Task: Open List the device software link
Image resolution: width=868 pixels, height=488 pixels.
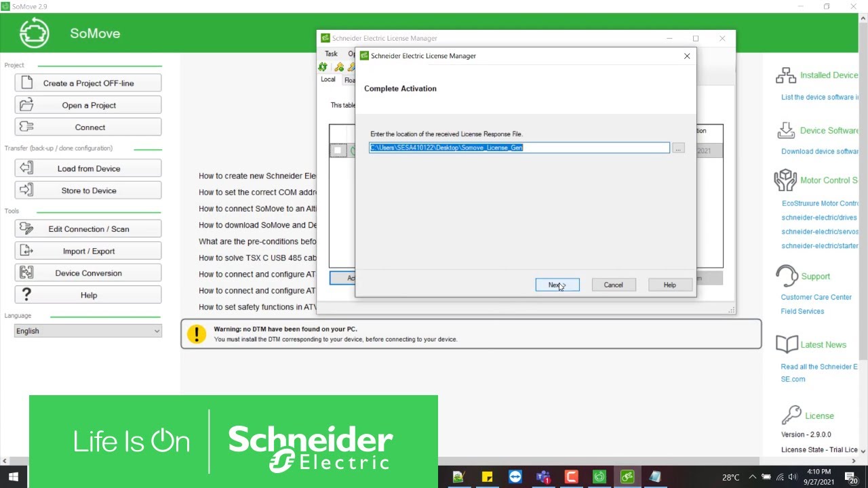Action: click(x=819, y=97)
